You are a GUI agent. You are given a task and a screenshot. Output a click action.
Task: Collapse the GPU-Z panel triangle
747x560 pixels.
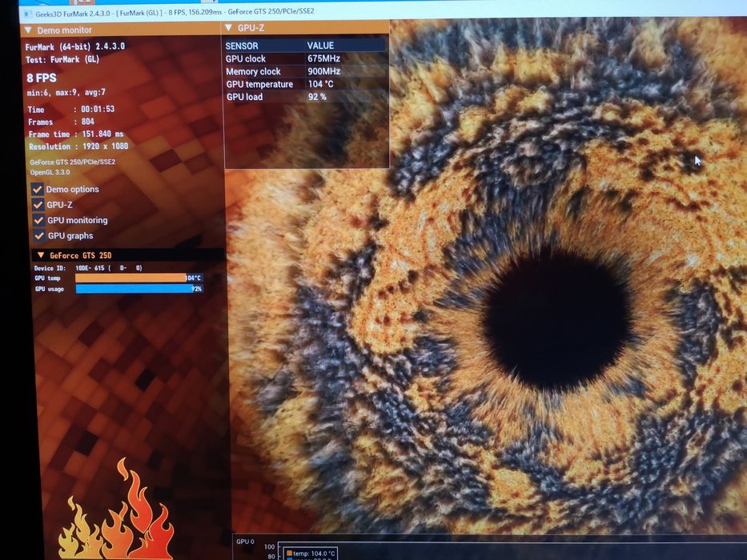tap(229, 28)
